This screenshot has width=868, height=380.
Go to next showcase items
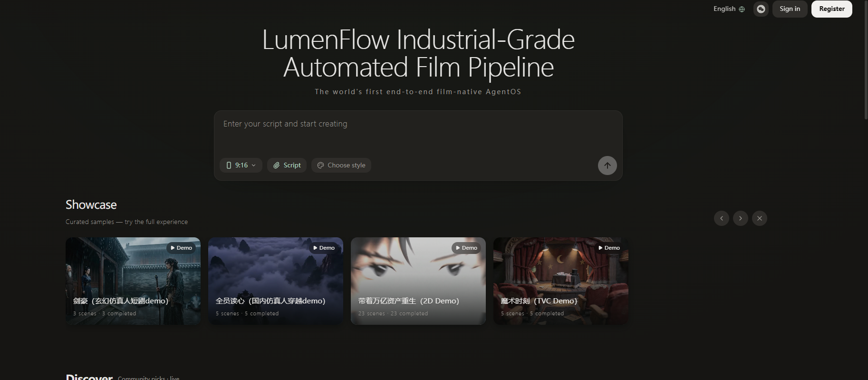point(741,218)
